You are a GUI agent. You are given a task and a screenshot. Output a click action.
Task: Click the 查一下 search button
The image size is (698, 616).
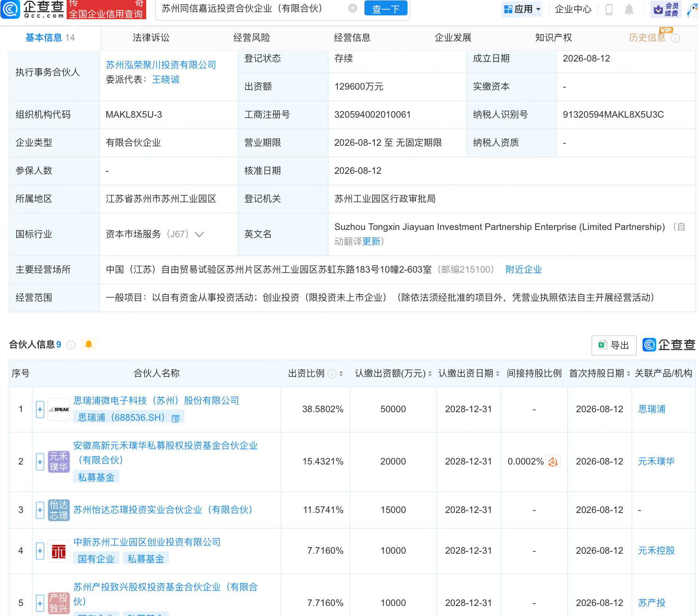point(386,8)
